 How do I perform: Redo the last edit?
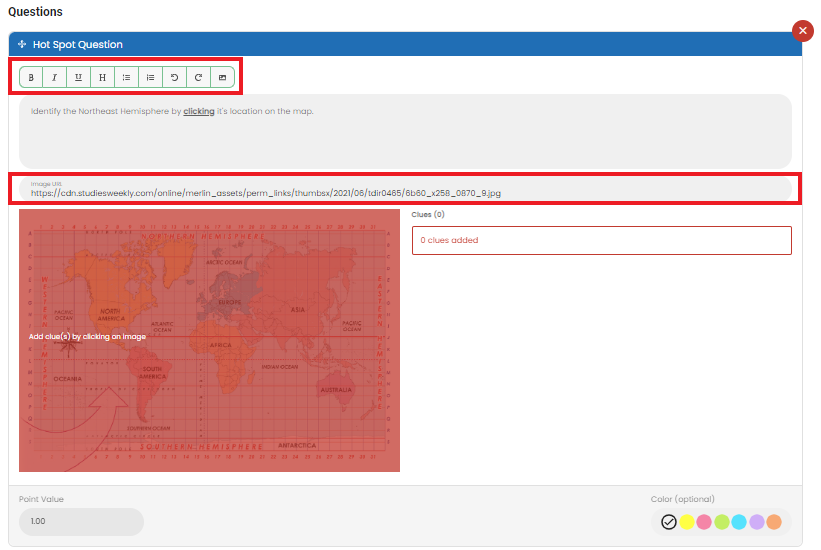click(198, 78)
